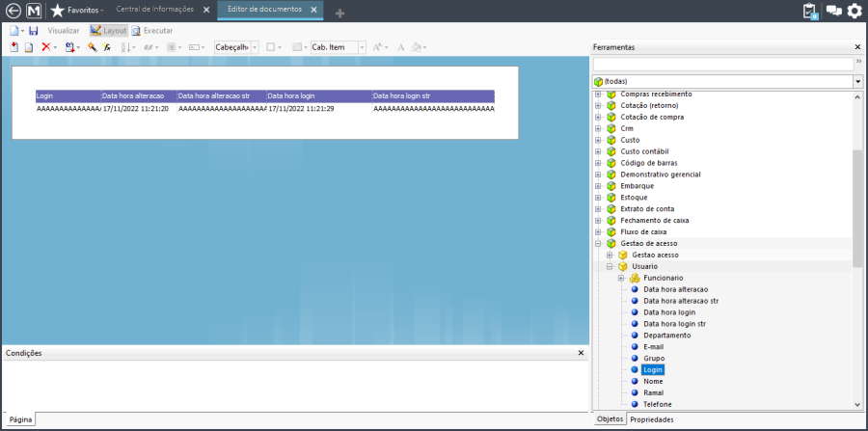868x431 pixels.
Task: Open dropdown arrow beside new document
Action: (22, 31)
